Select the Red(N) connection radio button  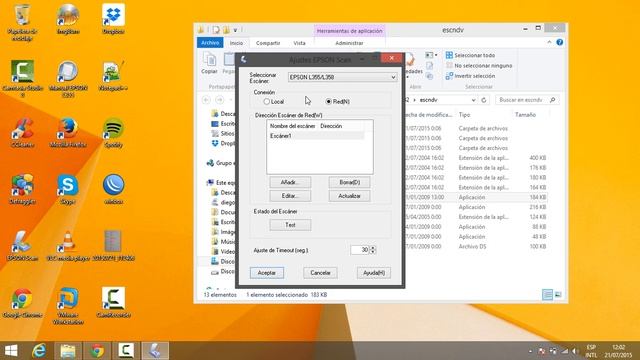pyautogui.click(x=329, y=102)
